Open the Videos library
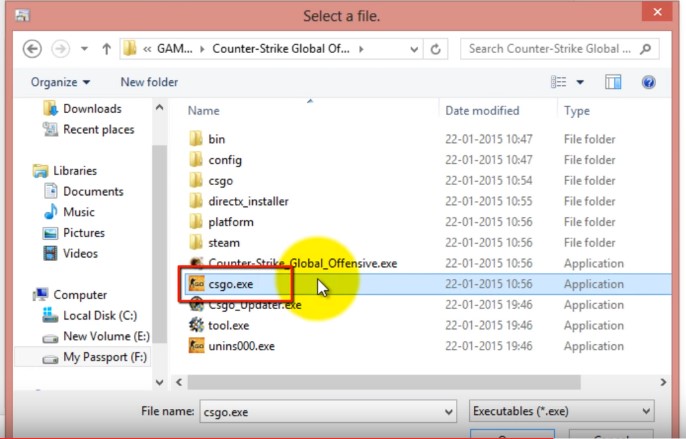This screenshot has height=439, width=686. (70, 253)
